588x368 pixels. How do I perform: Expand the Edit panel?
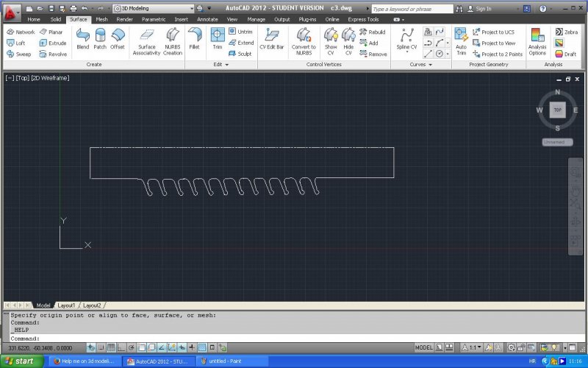click(220, 65)
